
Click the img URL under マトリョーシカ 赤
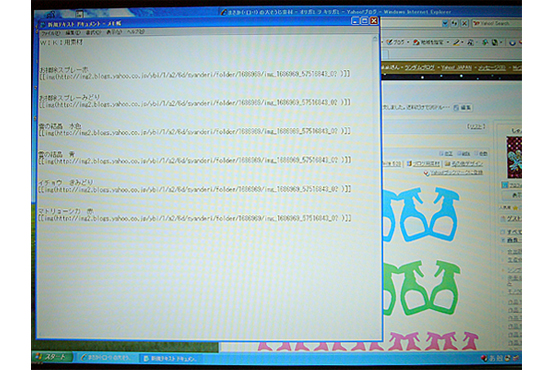pyautogui.click(x=195, y=218)
